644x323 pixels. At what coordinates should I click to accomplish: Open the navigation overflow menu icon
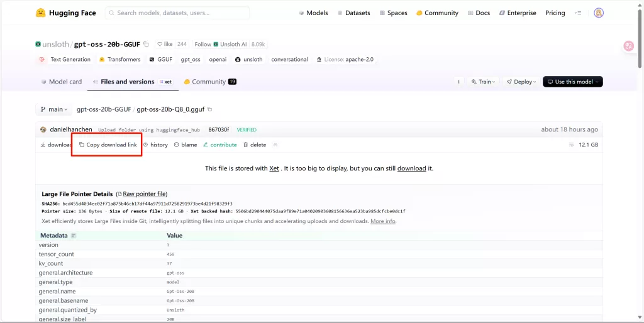(578, 13)
